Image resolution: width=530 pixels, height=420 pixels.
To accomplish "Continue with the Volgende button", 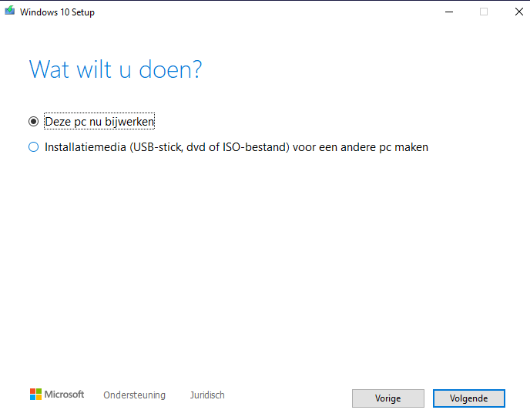I will click(x=468, y=398).
